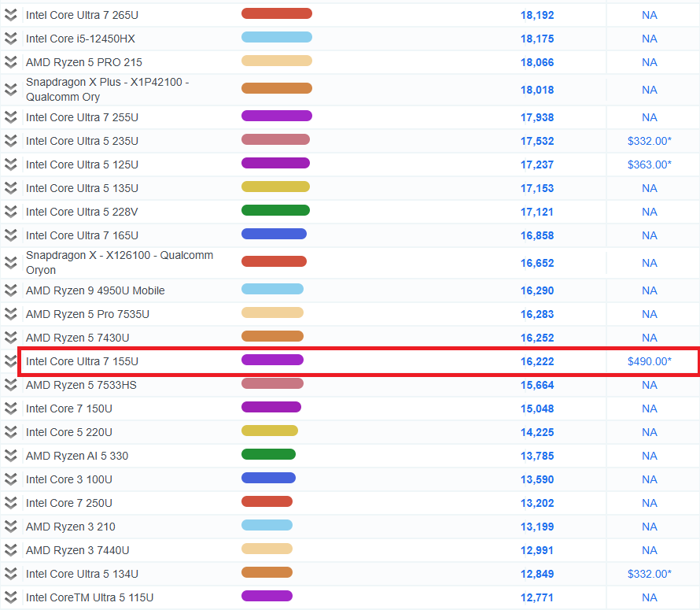Expand AMD Ryzen 9 4950U Mobile chevron
The image size is (700, 610).
click(11, 290)
